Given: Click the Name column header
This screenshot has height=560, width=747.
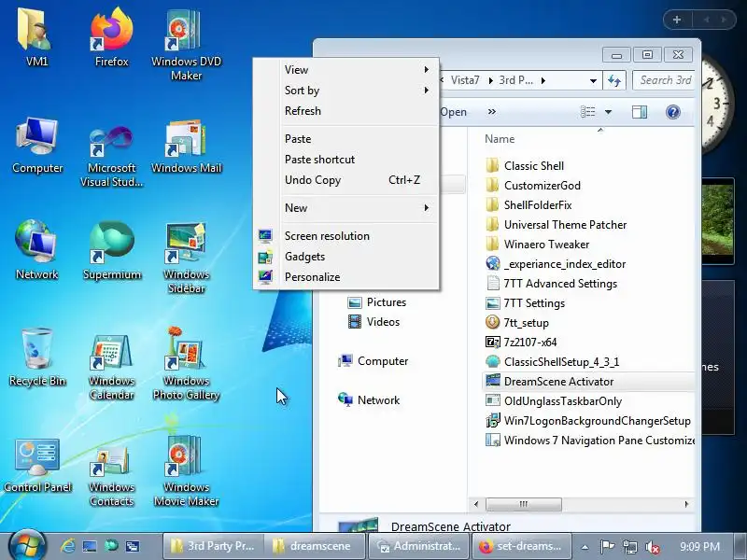Looking at the screenshot, I should pos(500,139).
